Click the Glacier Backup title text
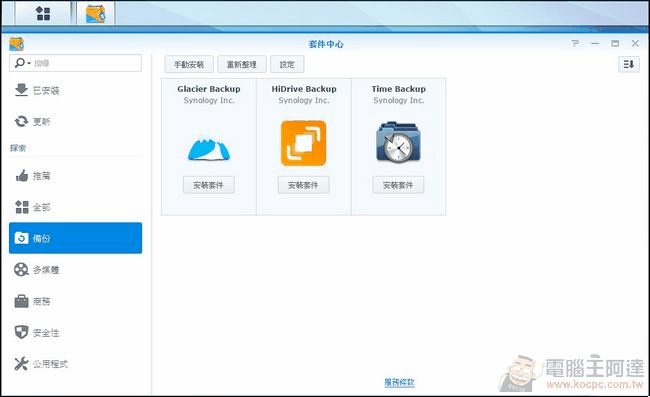The width and height of the screenshot is (650, 397). pyautogui.click(x=209, y=89)
